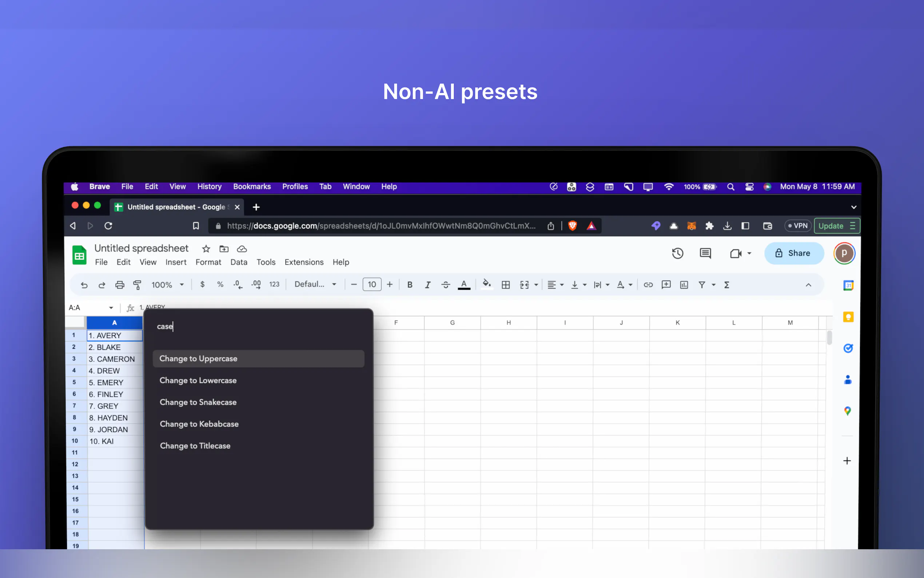Click the paint format icon
The image size is (924, 578).
click(x=137, y=285)
